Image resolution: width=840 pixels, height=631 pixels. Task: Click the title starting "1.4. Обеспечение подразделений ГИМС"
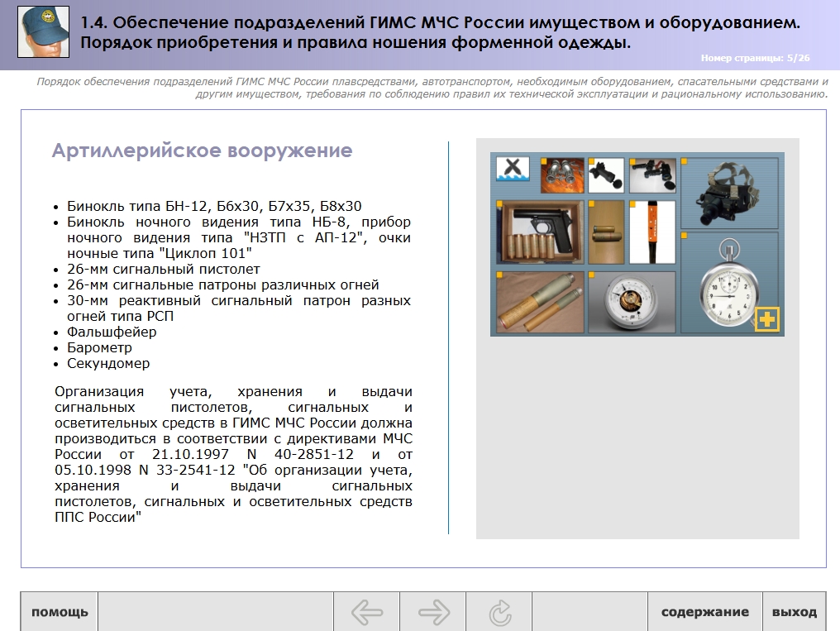[x=440, y=32]
